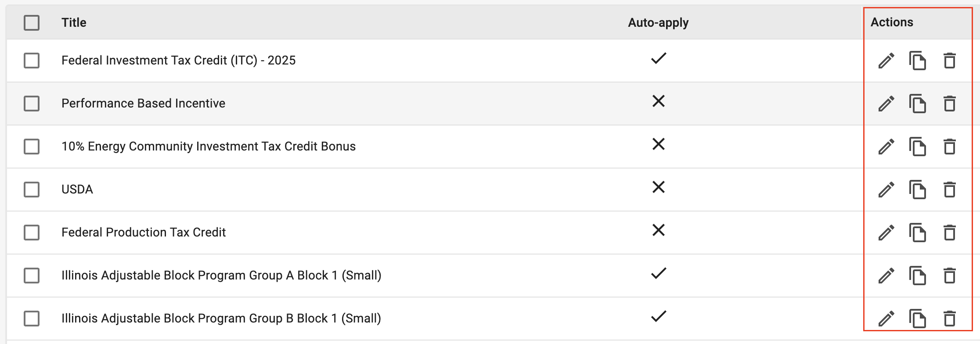Delete Illinois Adjustable Block Program Group A row
The width and height of the screenshot is (980, 344).
coord(950,276)
